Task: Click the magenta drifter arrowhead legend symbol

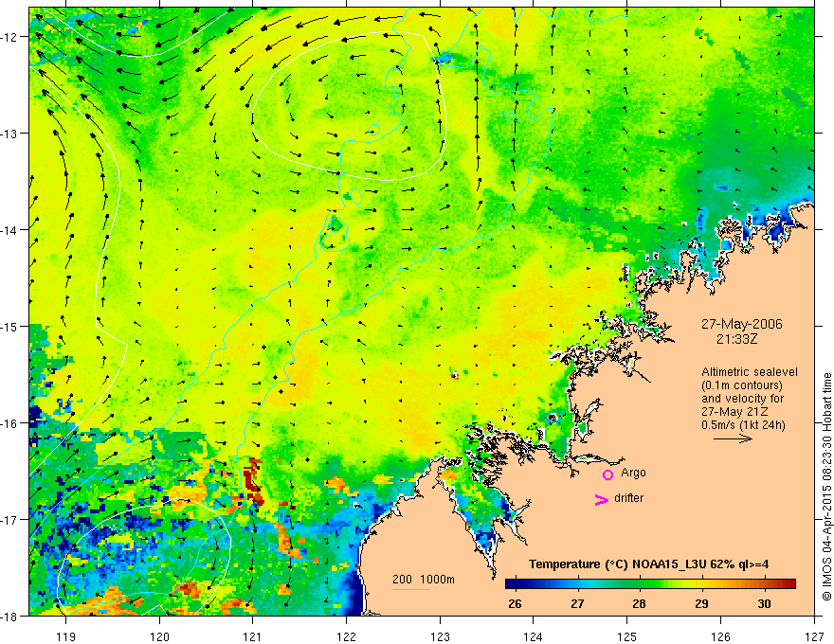Action: (x=601, y=499)
